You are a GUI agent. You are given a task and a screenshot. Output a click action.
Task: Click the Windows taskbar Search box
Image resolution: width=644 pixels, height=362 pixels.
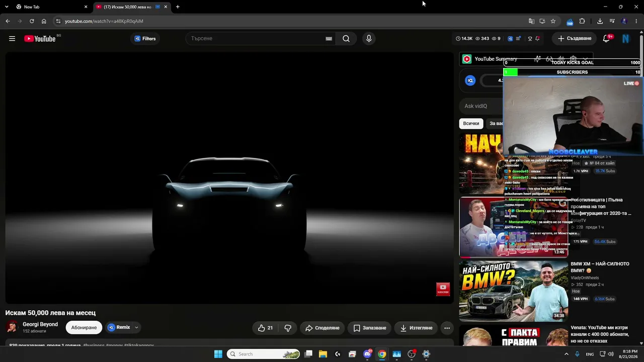pos(264,354)
